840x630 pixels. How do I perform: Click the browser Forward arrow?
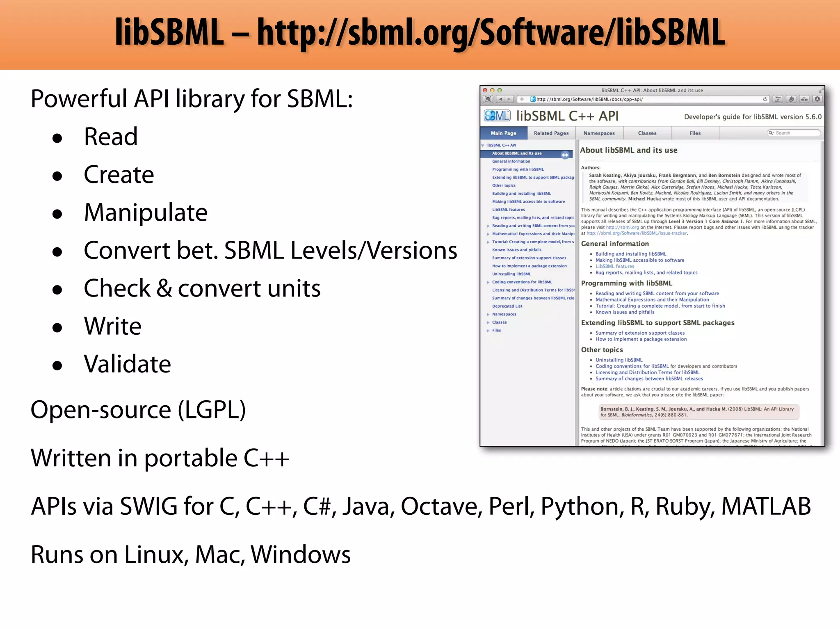(509, 99)
